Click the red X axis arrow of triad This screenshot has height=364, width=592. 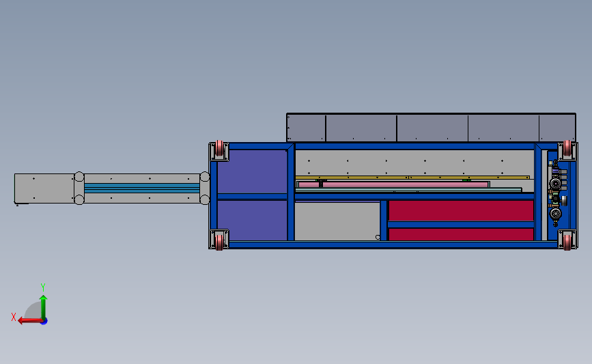click(30, 320)
